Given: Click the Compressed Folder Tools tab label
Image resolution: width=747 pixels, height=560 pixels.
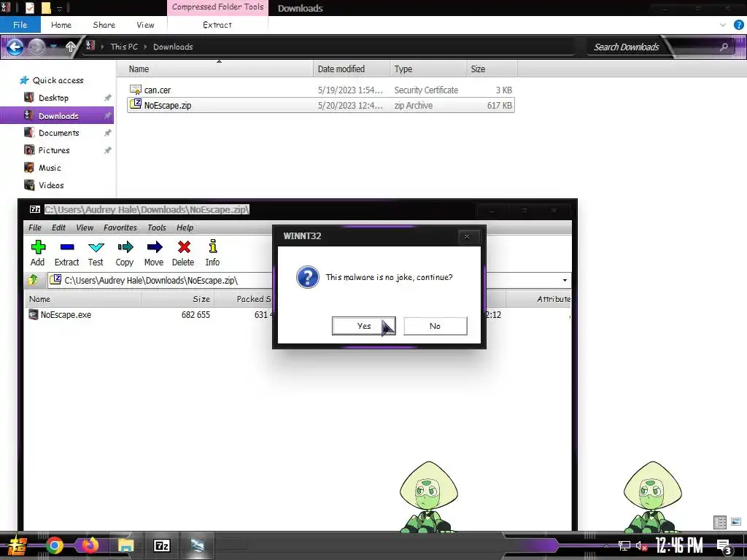Looking at the screenshot, I should [x=217, y=7].
